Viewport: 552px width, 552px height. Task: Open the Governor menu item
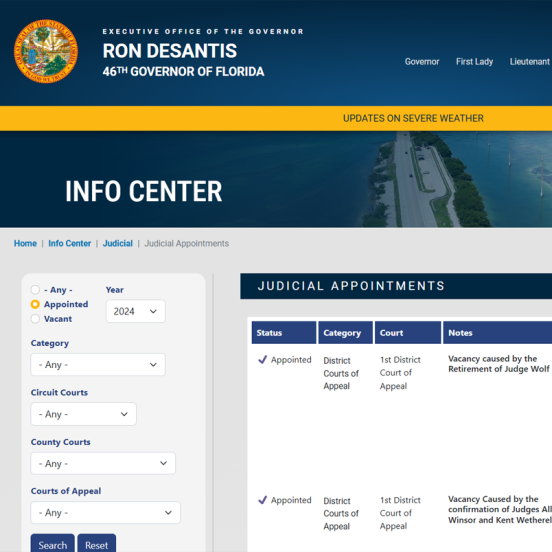pyautogui.click(x=422, y=62)
